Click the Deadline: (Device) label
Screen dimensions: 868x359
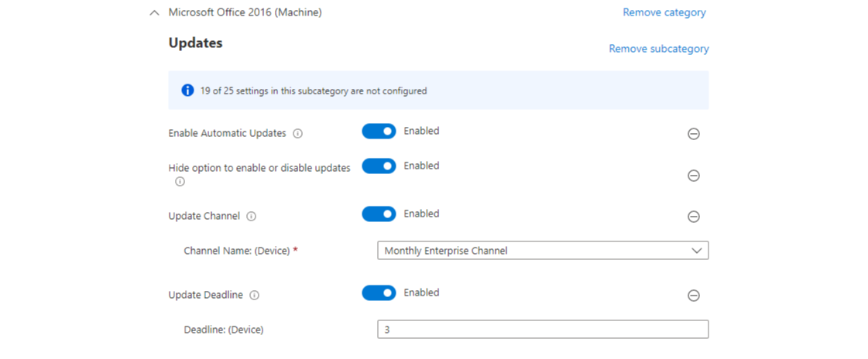click(x=224, y=330)
